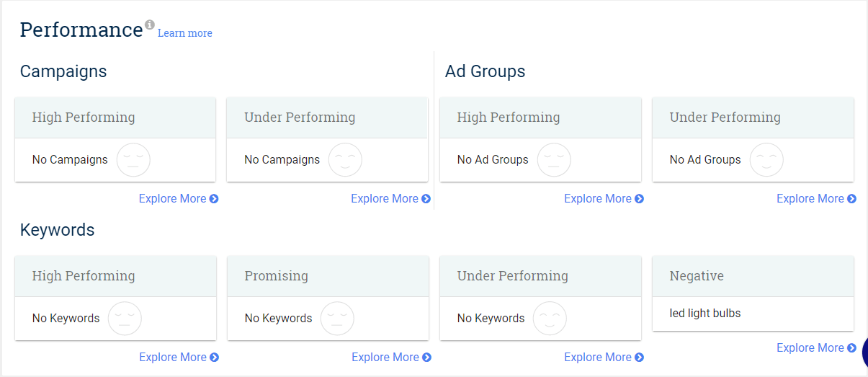Image resolution: width=868 pixels, height=377 pixels.
Task: Click the smiley face in Under Performing Keywords
Action: tap(550, 319)
